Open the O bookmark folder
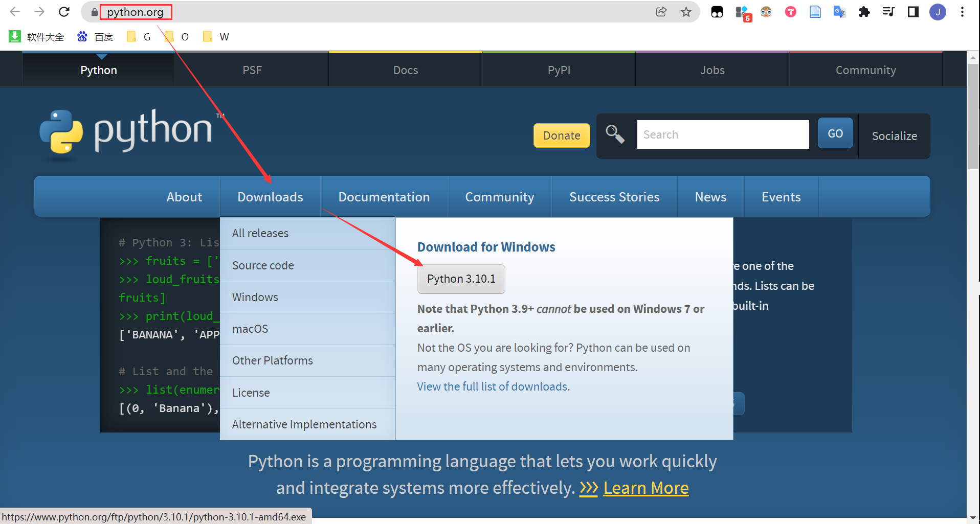Image resolution: width=980 pixels, height=524 pixels. coord(176,37)
